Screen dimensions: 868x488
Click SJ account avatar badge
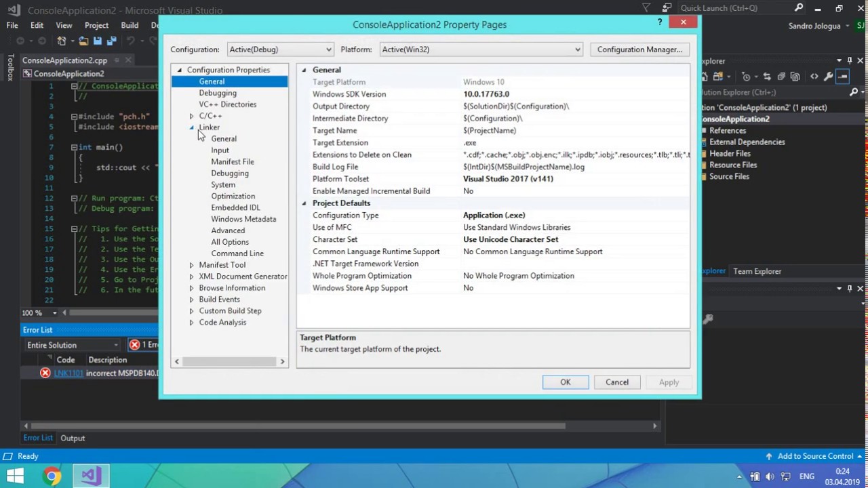point(859,26)
